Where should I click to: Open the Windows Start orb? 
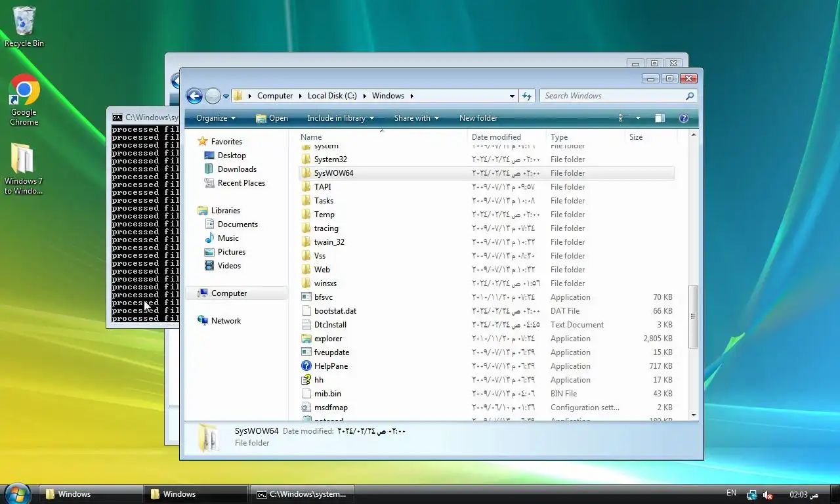point(18,493)
